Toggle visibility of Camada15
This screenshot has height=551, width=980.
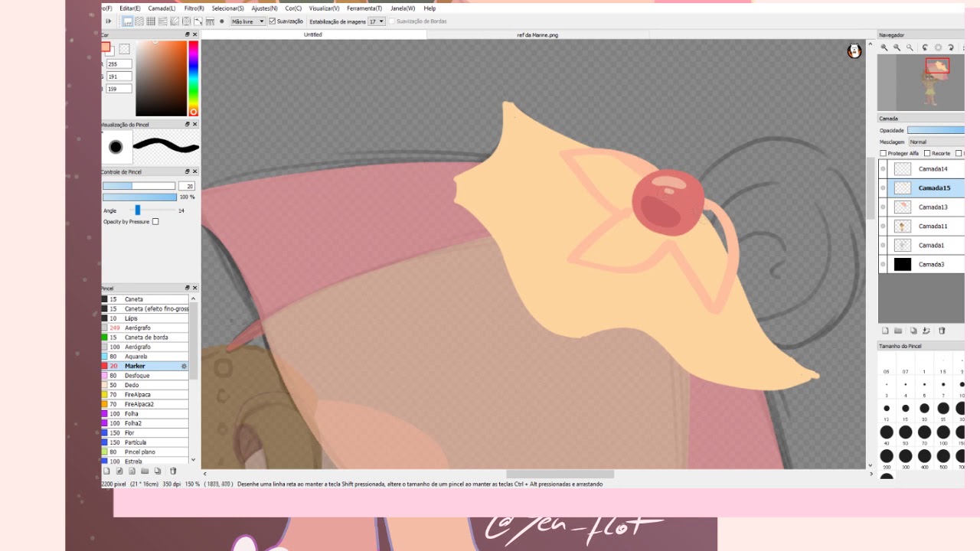tap(883, 187)
